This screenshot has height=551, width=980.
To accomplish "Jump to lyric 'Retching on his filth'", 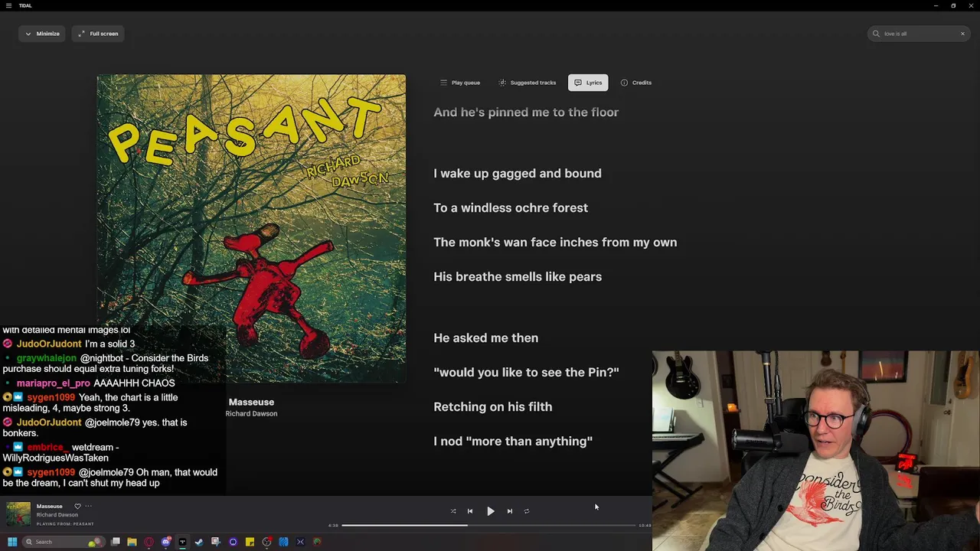I will [492, 407].
